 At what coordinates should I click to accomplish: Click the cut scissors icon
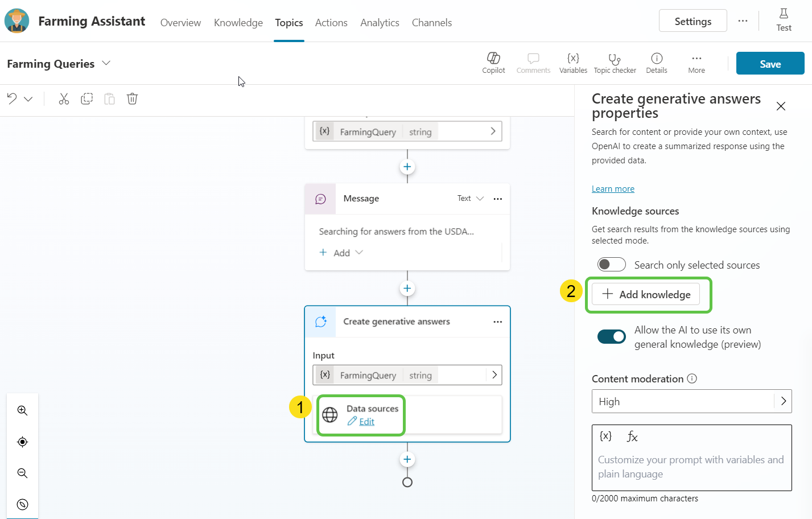click(64, 99)
